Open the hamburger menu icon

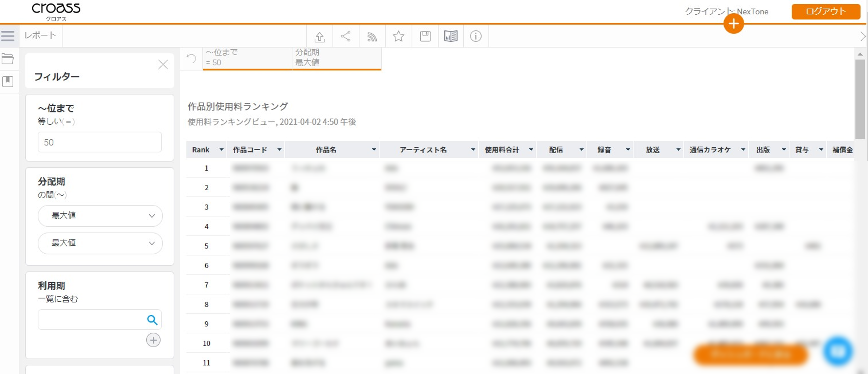(x=8, y=36)
